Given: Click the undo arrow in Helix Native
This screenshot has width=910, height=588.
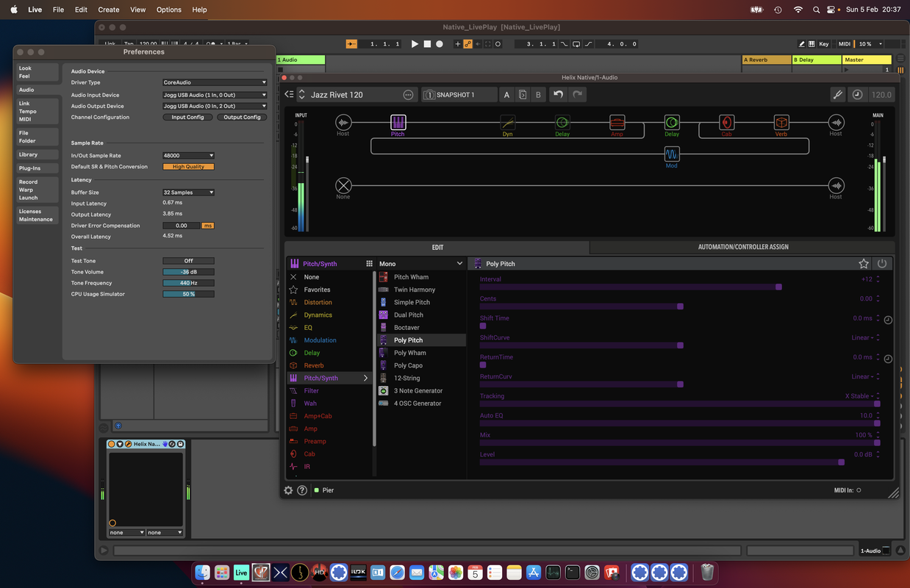Looking at the screenshot, I should pyautogui.click(x=559, y=95).
